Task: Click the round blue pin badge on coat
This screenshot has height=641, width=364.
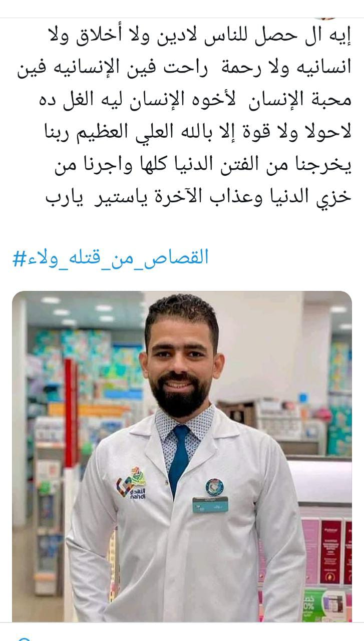Action: [x=214, y=487]
